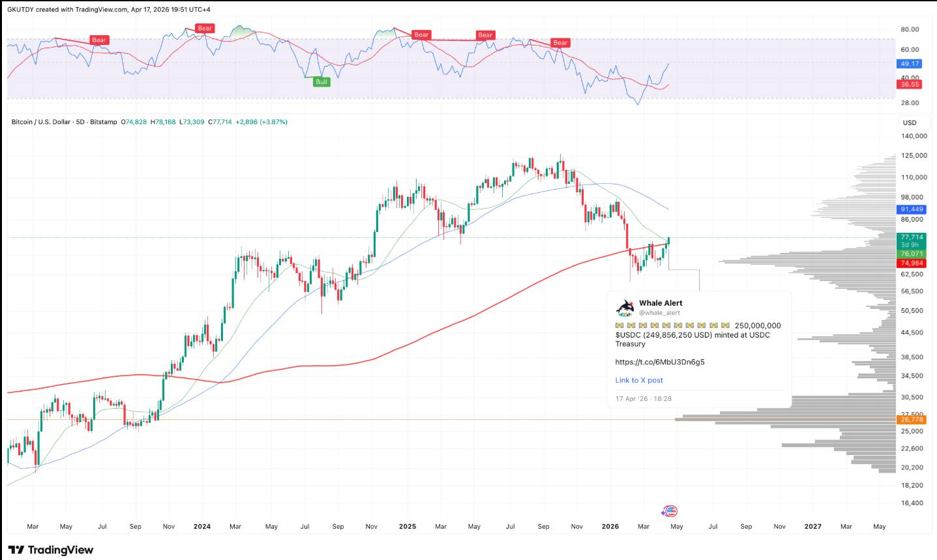Click the orange 26,778 price level tag
Screen dimensions: 937x560
(910, 420)
